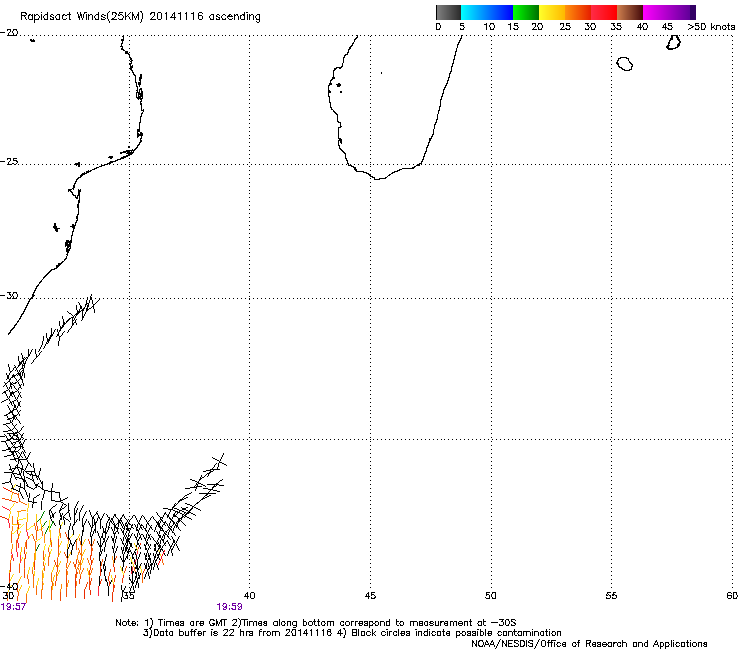
Task: Click the '10' legend scale label
Action: tap(489, 27)
